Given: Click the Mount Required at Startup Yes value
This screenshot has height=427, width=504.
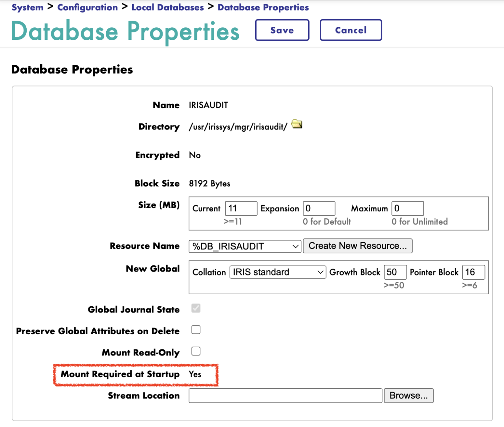Looking at the screenshot, I should (x=195, y=374).
